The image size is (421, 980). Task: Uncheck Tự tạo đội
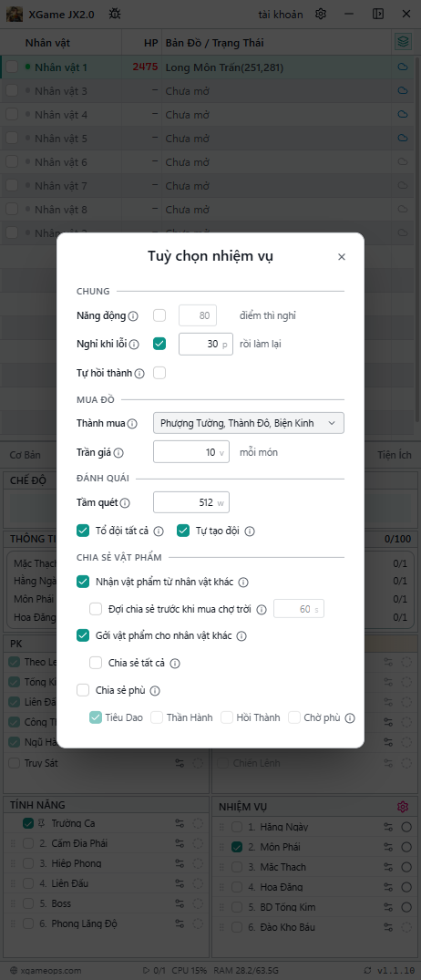tap(183, 531)
